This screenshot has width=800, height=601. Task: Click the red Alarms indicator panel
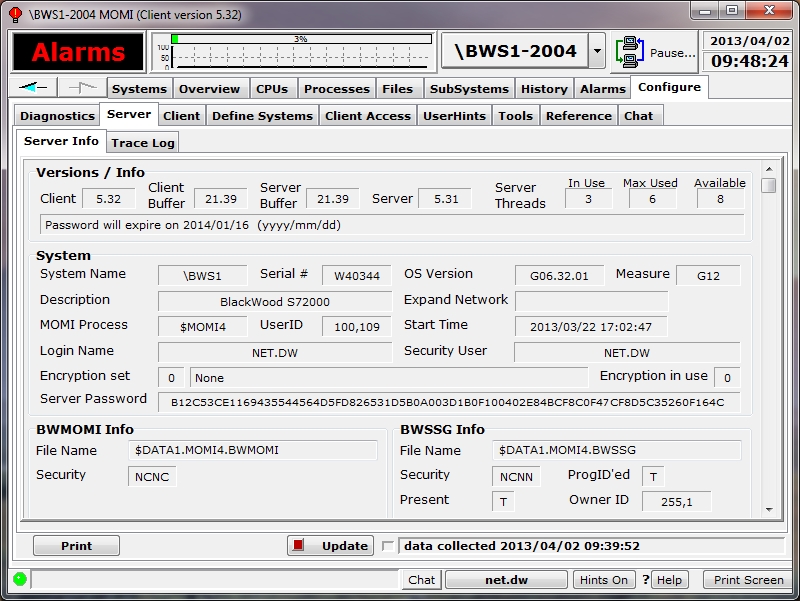[x=77, y=52]
